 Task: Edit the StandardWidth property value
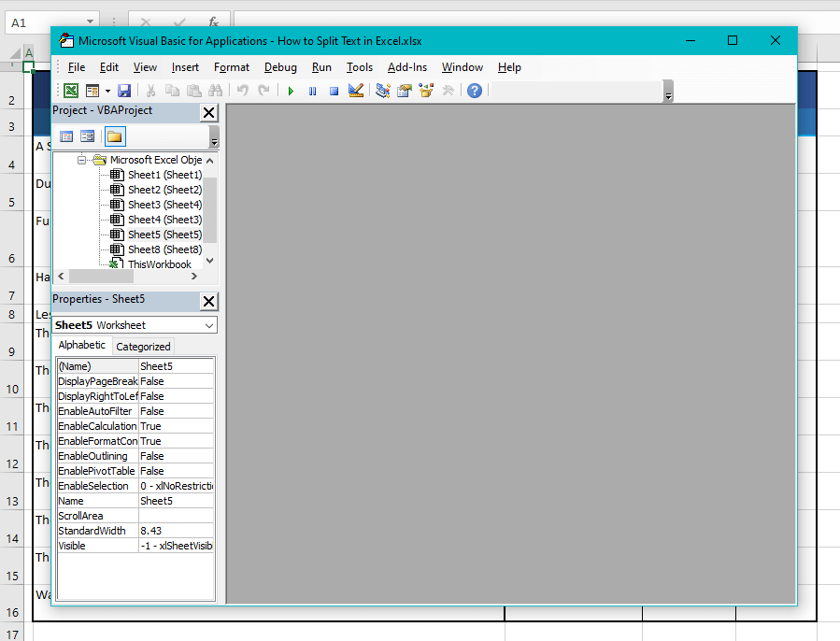pos(174,530)
